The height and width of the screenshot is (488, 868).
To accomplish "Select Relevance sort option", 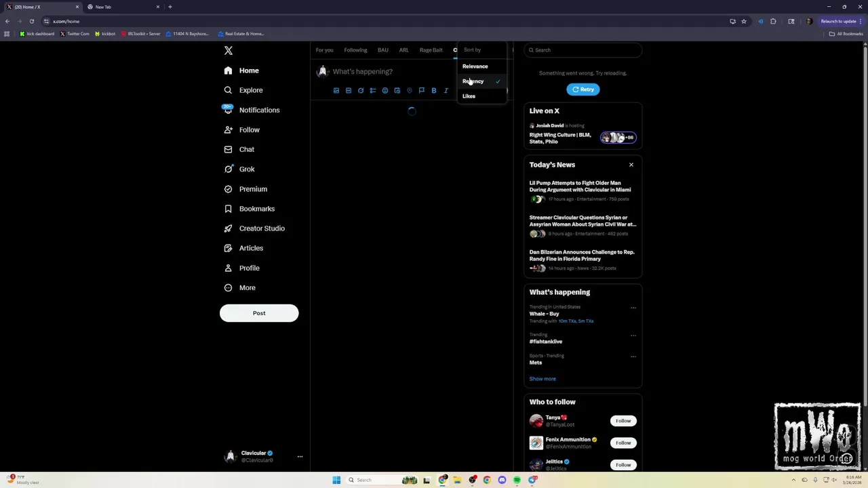I will point(481,66).
